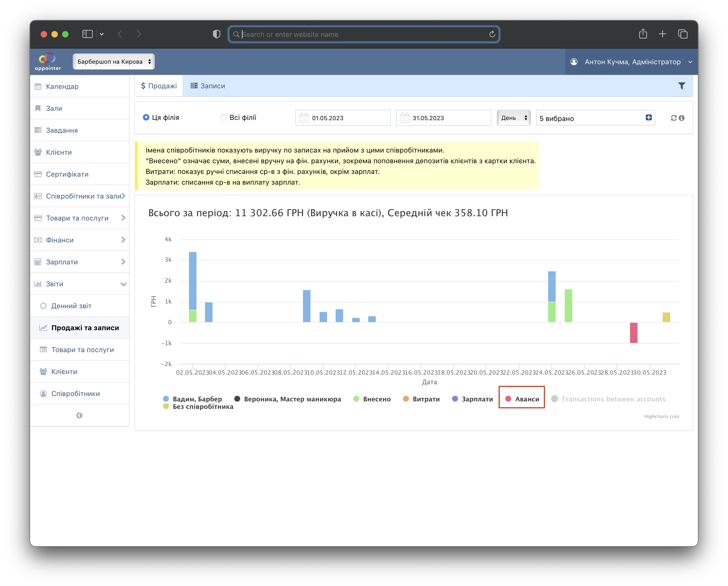Viewport: 728px width, 586px height.
Task: Collapse Звіти sidebar section
Action: coord(80,284)
